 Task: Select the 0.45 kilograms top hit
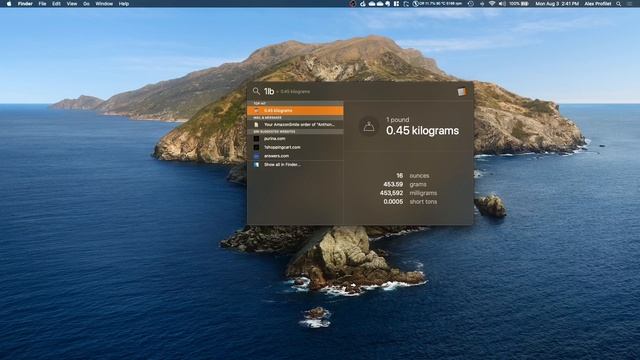[295, 111]
